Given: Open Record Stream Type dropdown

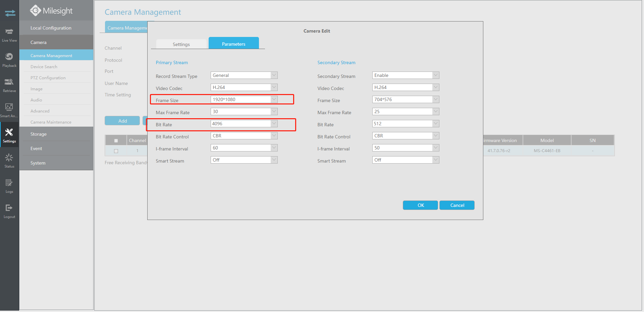Looking at the screenshot, I should (244, 75).
